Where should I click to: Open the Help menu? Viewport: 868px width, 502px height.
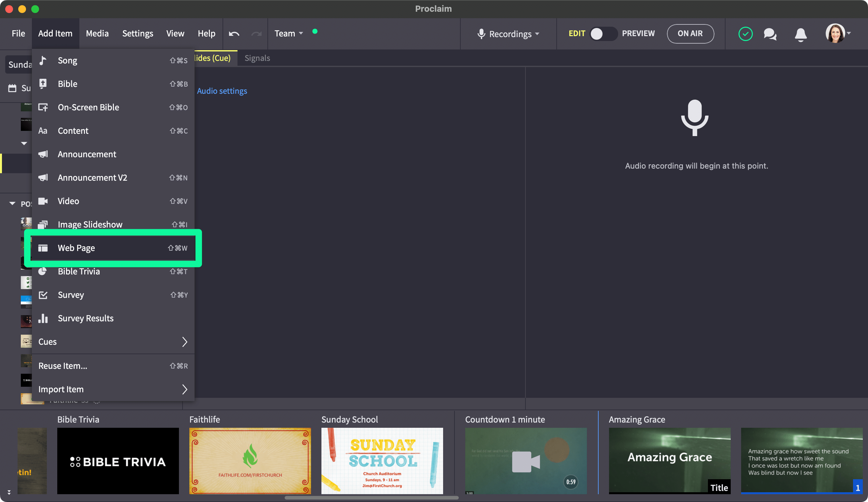[x=206, y=33]
